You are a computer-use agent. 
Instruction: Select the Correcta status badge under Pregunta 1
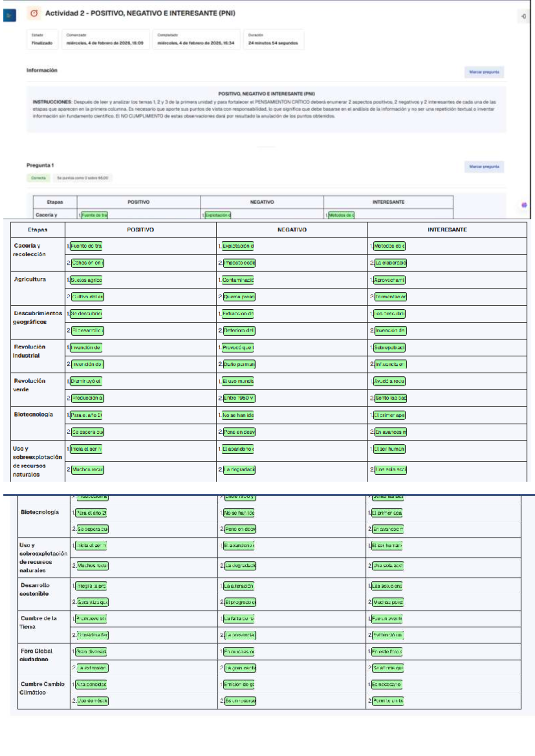[x=38, y=178]
